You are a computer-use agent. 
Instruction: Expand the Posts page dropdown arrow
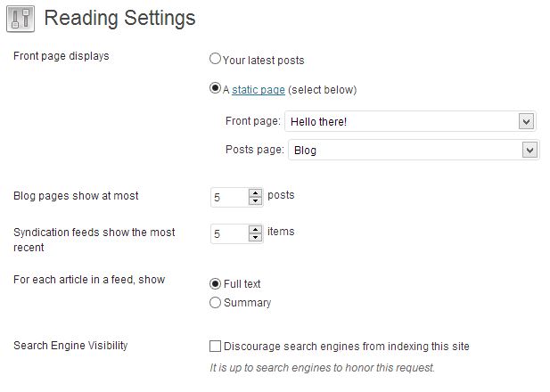pos(529,150)
